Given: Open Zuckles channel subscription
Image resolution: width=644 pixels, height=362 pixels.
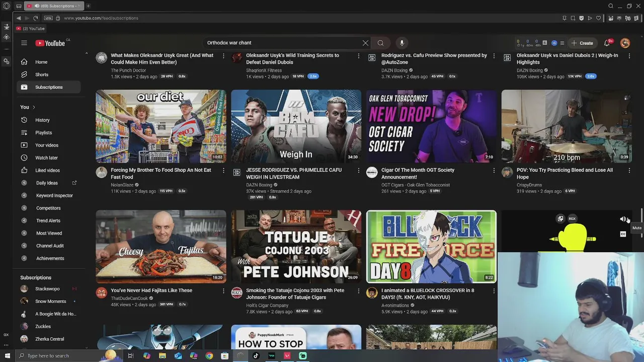Looking at the screenshot, I should click(49, 326).
